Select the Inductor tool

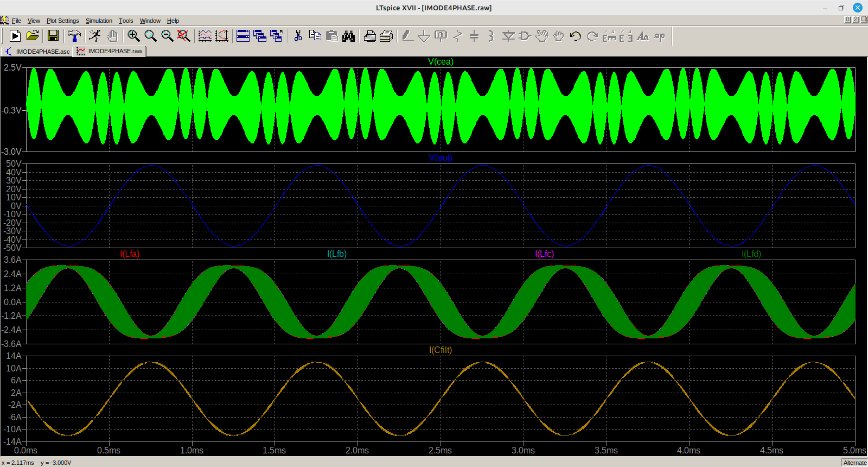491,36
